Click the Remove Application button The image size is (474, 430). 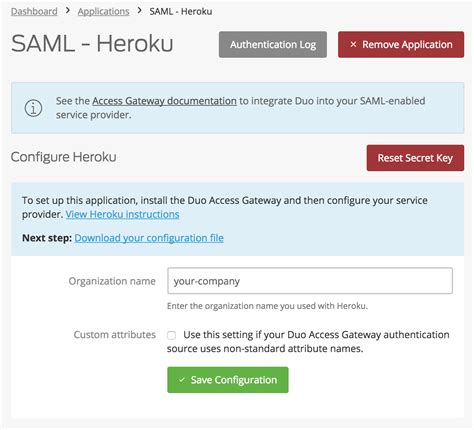point(401,44)
